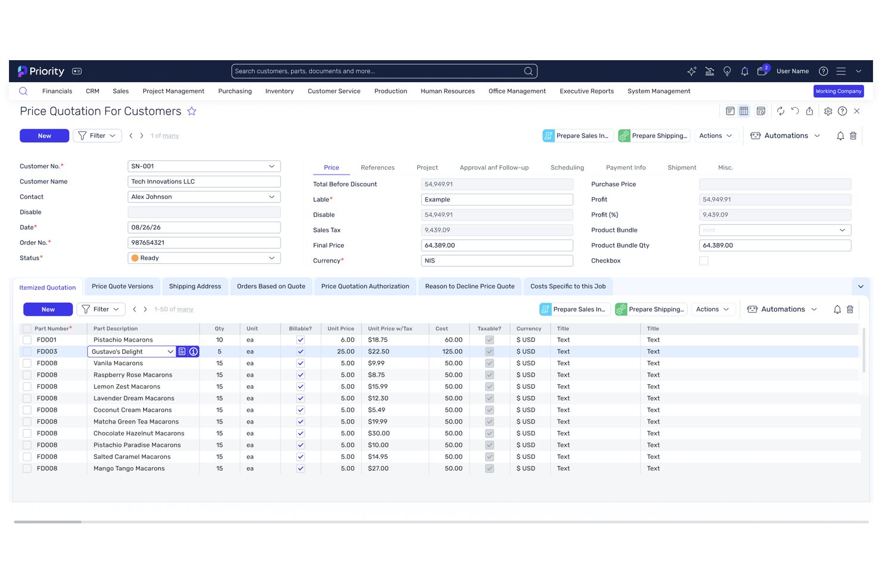Toggle Billable for Vanila Macarons
Image resolution: width=882 pixels, height=588 pixels.
(x=300, y=363)
